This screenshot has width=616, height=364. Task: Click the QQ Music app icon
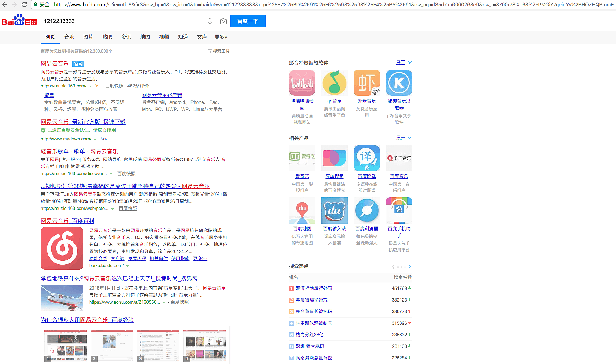pyautogui.click(x=334, y=83)
